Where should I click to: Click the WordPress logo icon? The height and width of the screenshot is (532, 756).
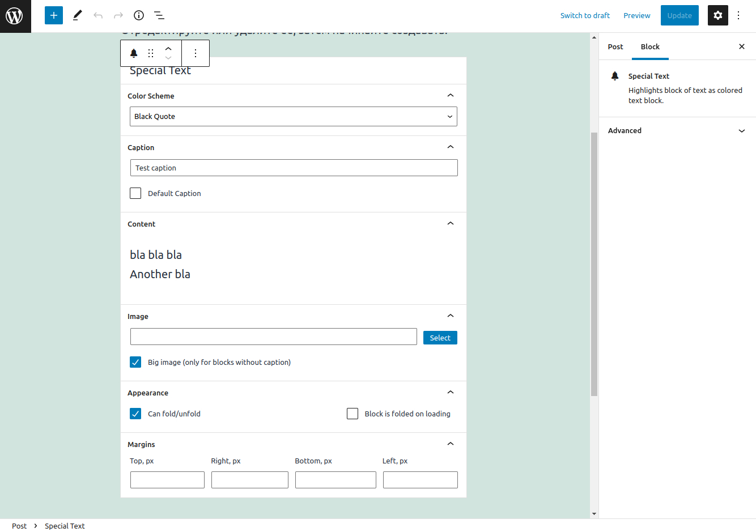pos(15,16)
